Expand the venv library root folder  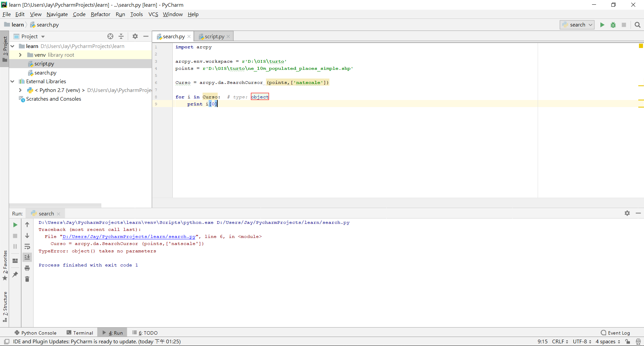tap(20, 55)
